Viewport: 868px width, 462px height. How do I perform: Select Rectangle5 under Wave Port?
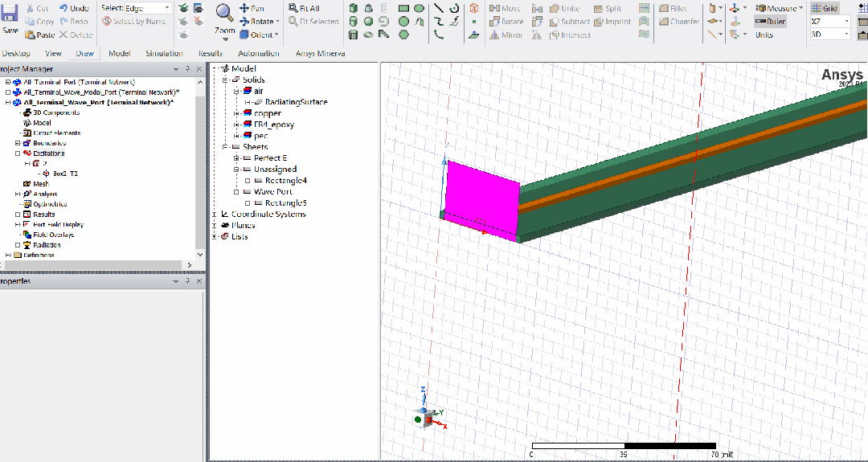click(x=285, y=203)
